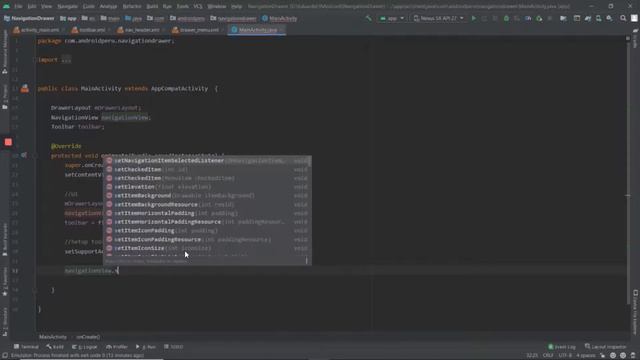
Task: Choose setItemHorizontalPaddingResource suggestion
Action: click(x=207, y=222)
